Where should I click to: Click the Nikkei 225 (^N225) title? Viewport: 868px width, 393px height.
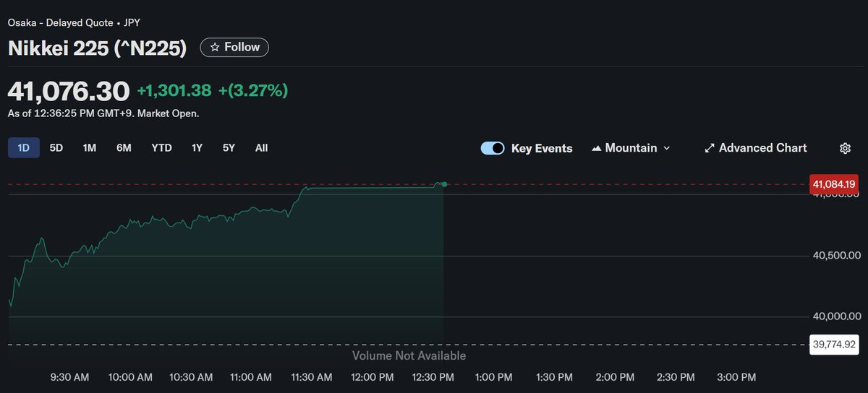(97, 48)
